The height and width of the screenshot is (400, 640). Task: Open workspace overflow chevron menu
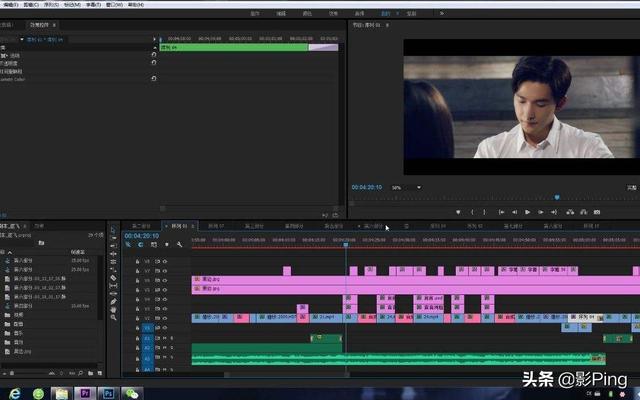click(x=442, y=13)
